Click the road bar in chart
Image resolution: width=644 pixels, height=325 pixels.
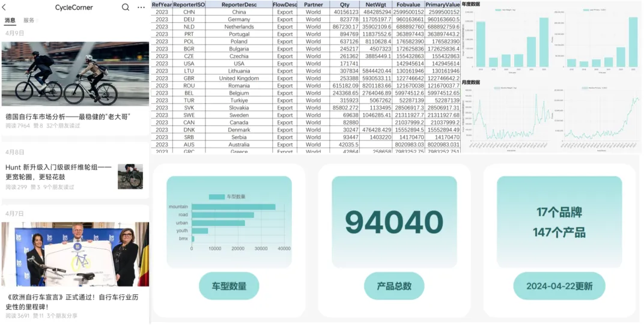coord(223,215)
